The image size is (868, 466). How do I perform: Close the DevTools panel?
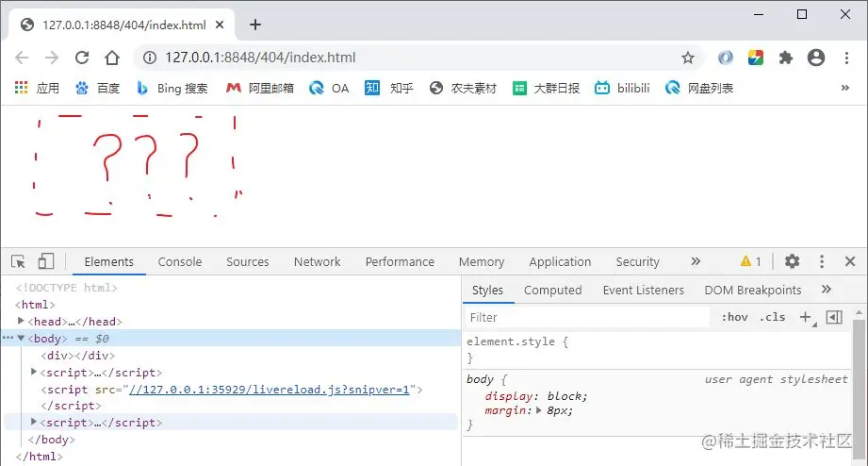click(850, 261)
